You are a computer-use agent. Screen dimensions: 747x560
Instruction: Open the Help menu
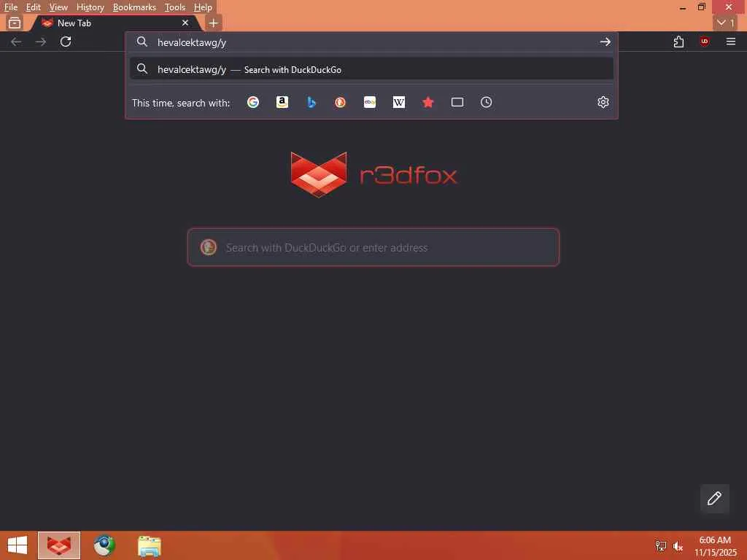[203, 7]
